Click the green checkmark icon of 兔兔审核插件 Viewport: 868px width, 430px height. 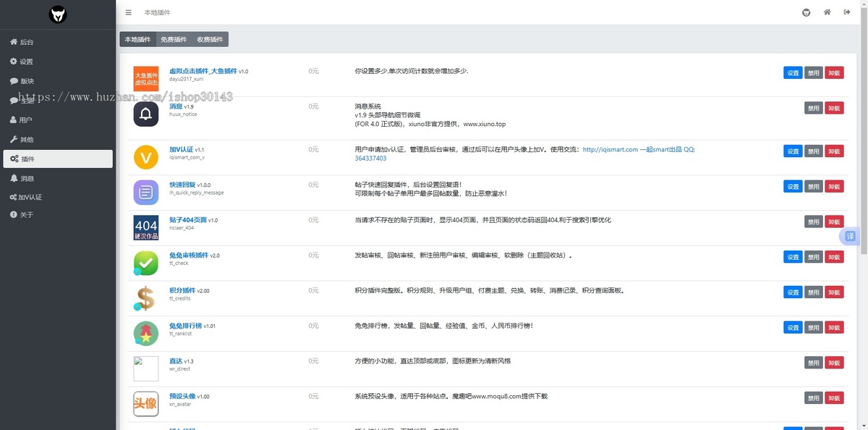click(x=145, y=263)
